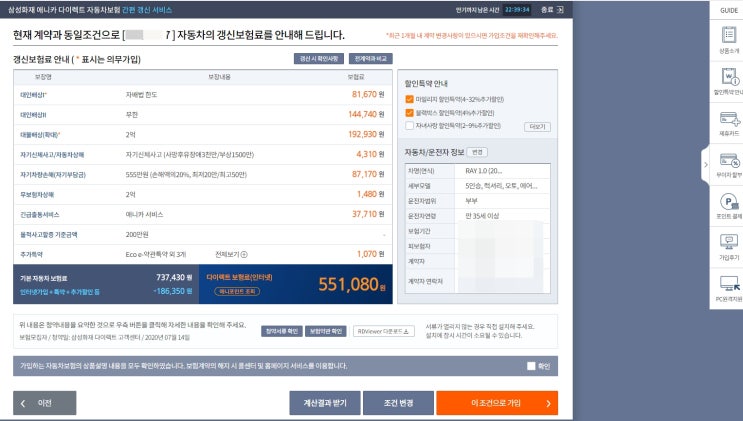Click the 애니카 서비스 coverage text

[144, 214]
